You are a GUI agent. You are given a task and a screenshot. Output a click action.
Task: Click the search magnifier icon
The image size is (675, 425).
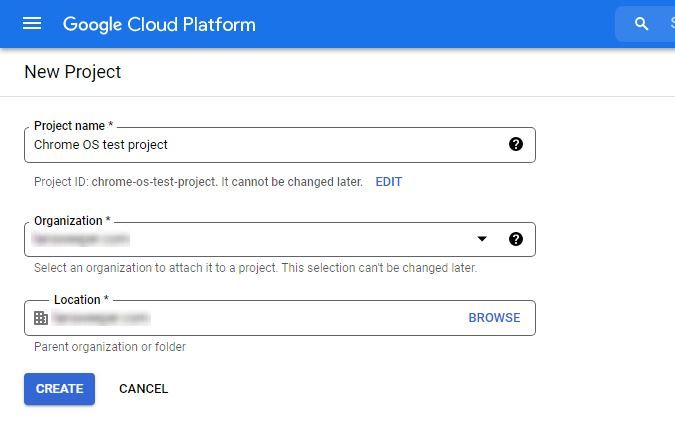point(642,24)
